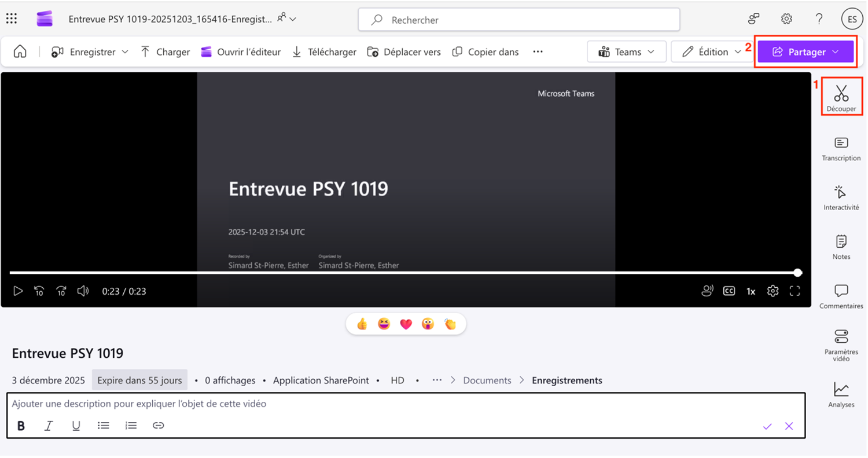The height and width of the screenshot is (458, 868).
Task: Click the Documents breadcrumb link
Action: [487, 380]
